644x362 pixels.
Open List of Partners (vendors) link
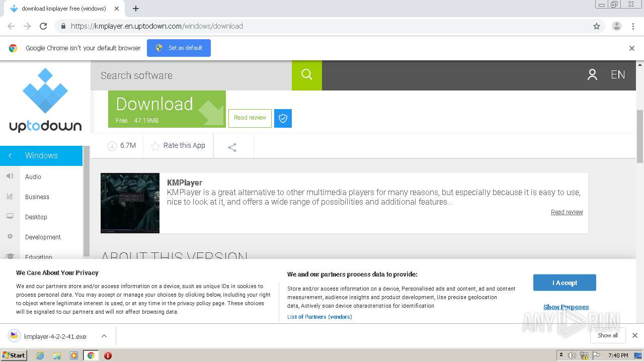pos(319,317)
